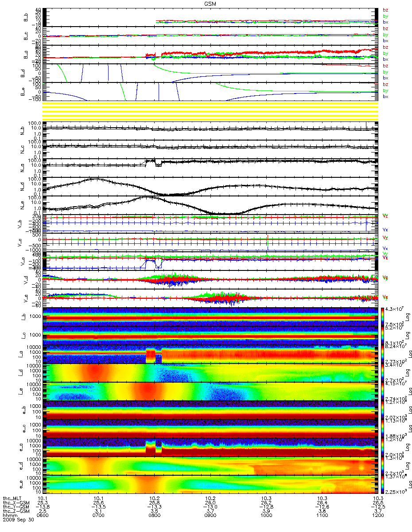Click the N_d density line plot

point(210,186)
